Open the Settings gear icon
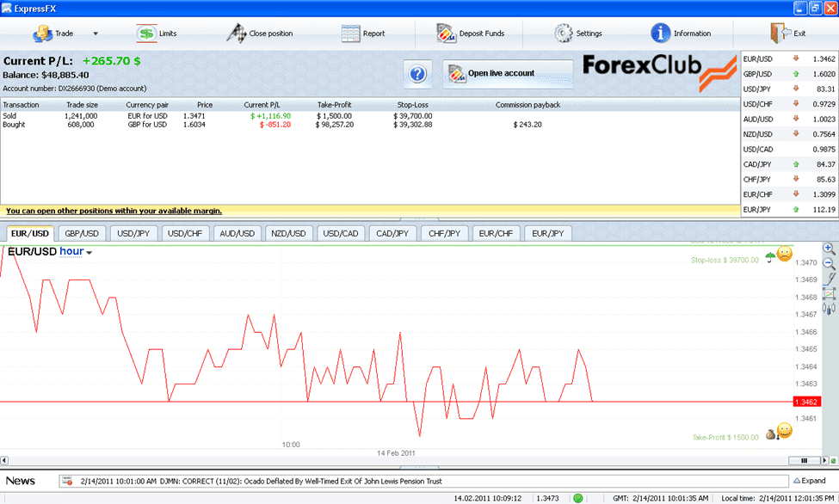Screen dimensions: 839x504 pos(564,34)
